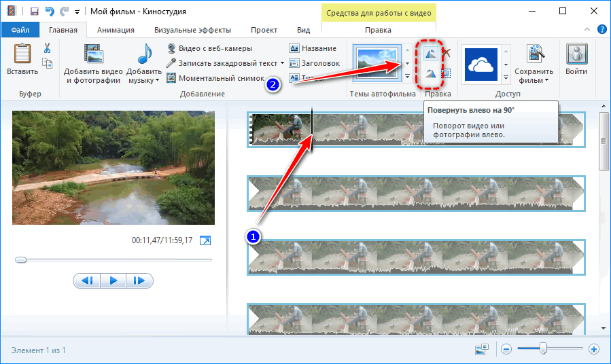
Task: Click the second timeline clip strip
Action: pos(416,194)
